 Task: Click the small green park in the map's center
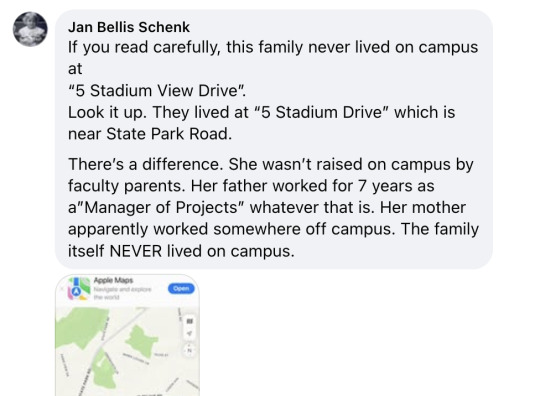(141, 341)
